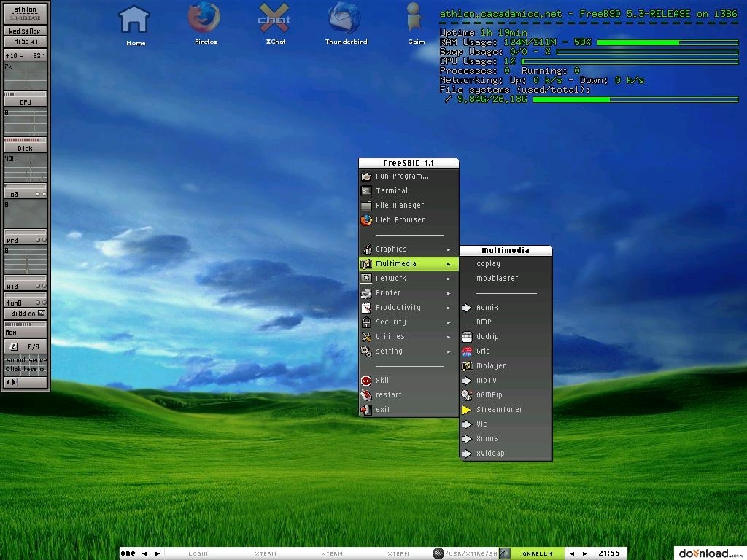Click the Vlc arrow icon

(467, 424)
